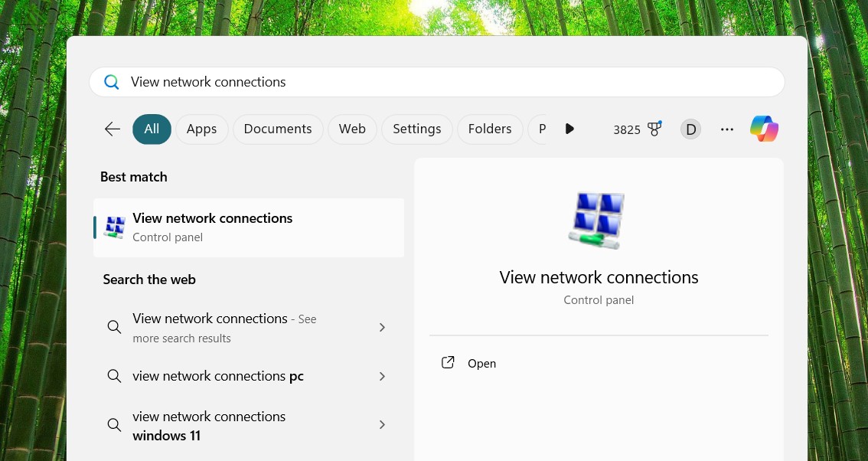Click search icon beside 'See more search results'
Viewport: 868px width, 461px height.
[x=114, y=327]
